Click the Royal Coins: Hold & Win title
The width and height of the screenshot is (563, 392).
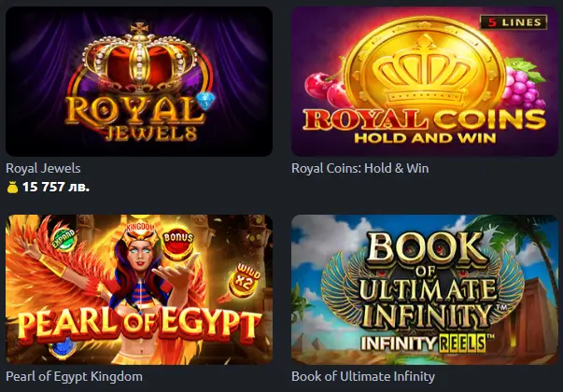pos(360,168)
